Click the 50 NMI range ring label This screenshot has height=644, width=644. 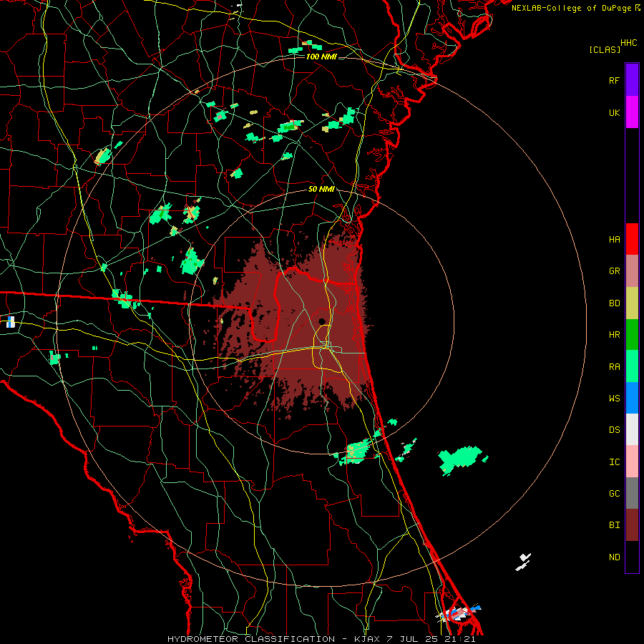coord(321,189)
